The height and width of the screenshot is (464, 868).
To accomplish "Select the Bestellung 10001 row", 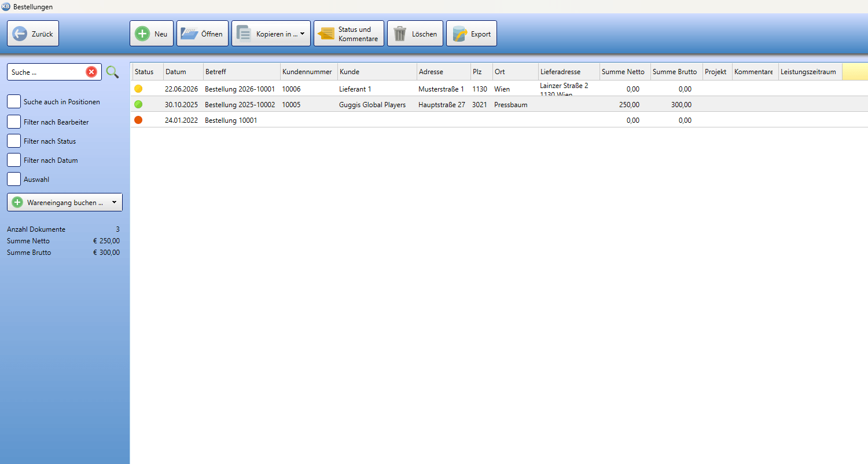I will (499, 120).
